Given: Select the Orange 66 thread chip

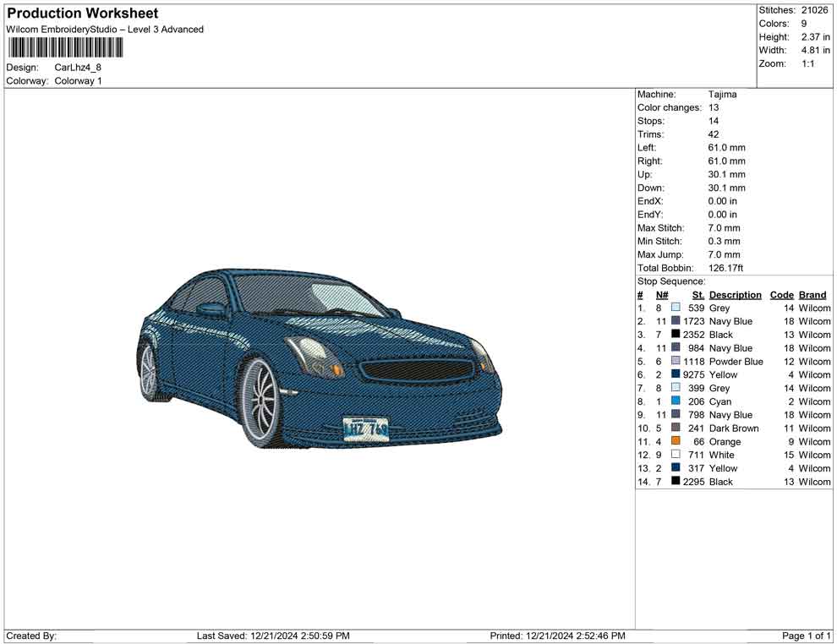Looking at the screenshot, I should coord(676,441).
